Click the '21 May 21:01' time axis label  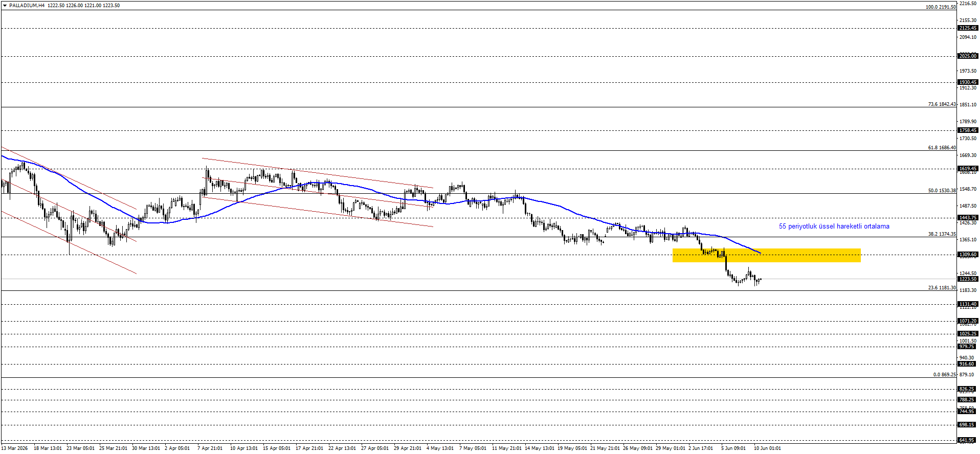point(605,448)
